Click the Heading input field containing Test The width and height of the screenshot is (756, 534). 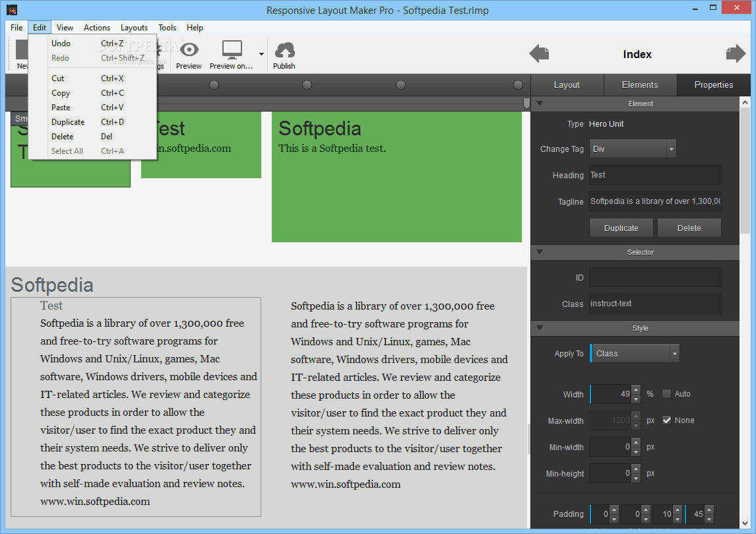coord(655,175)
